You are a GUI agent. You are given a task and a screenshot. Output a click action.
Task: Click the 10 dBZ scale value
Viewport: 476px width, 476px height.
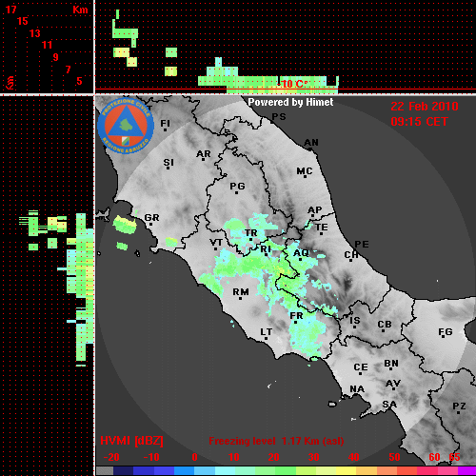coord(234,457)
